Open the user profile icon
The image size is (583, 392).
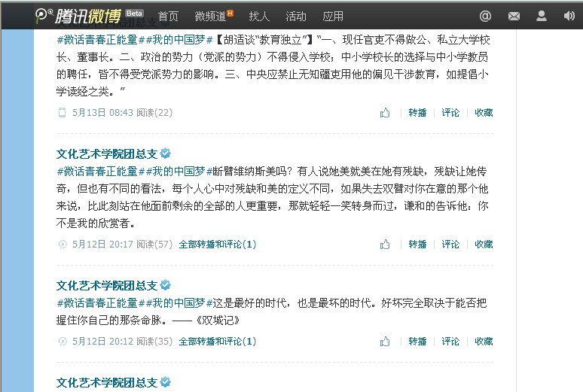(542, 16)
